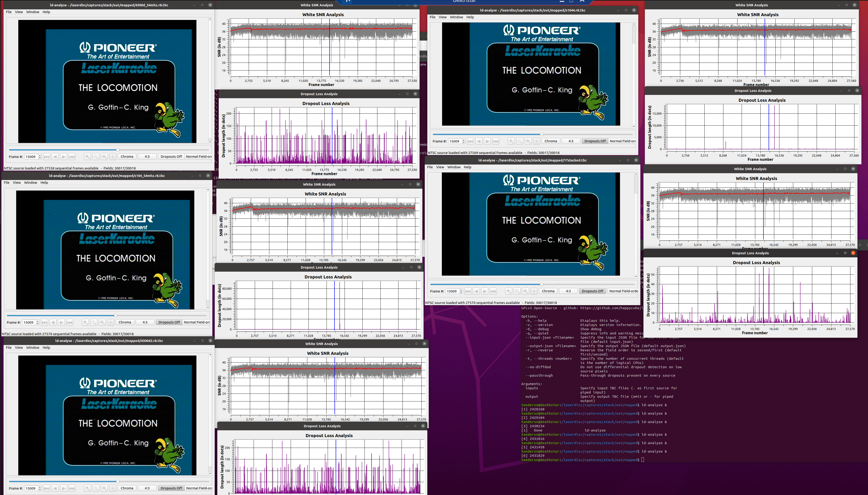Click 4:3 aspect button in 4300d_54mhz window
The height and width of the screenshot is (495, 868).
(x=147, y=157)
